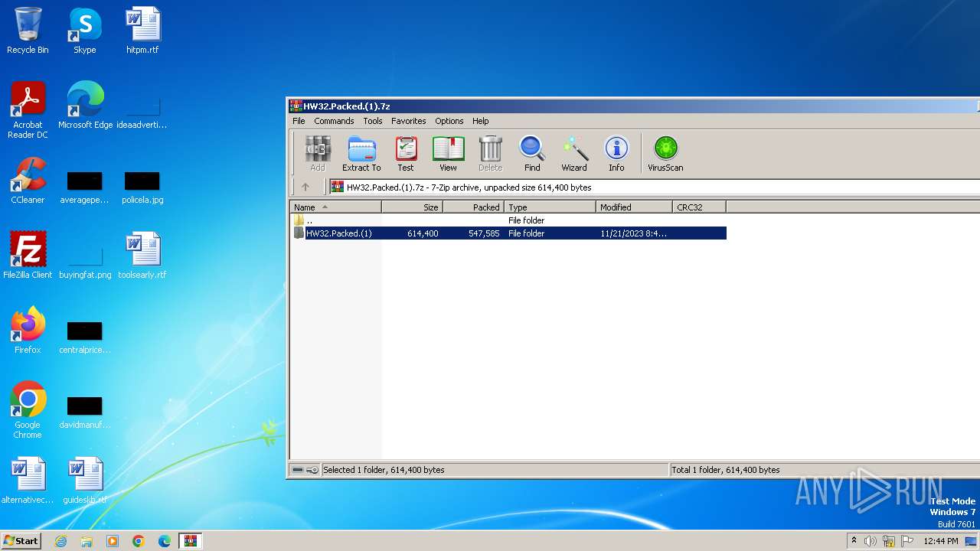This screenshot has height=551, width=980.
Task: Open the Options menu
Action: [x=449, y=121]
